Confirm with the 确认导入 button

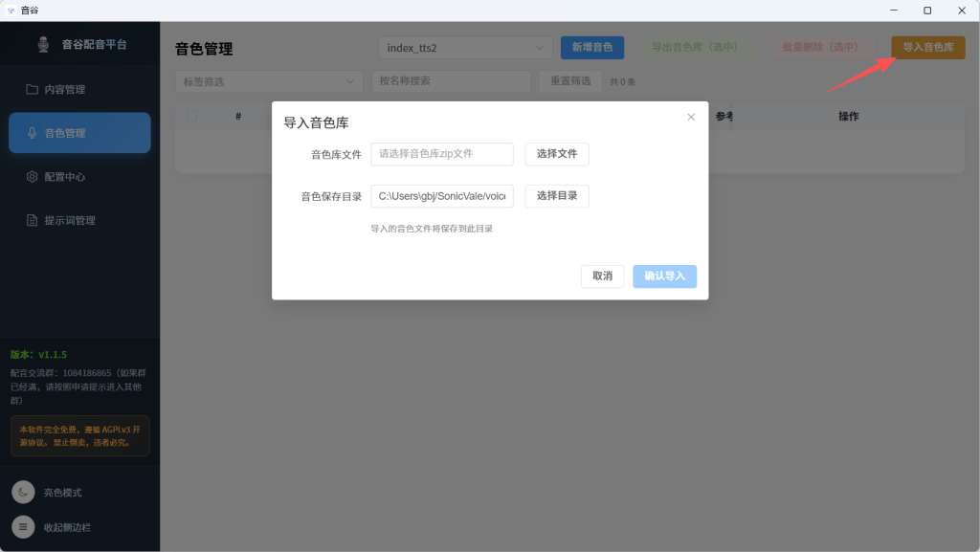click(664, 276)
